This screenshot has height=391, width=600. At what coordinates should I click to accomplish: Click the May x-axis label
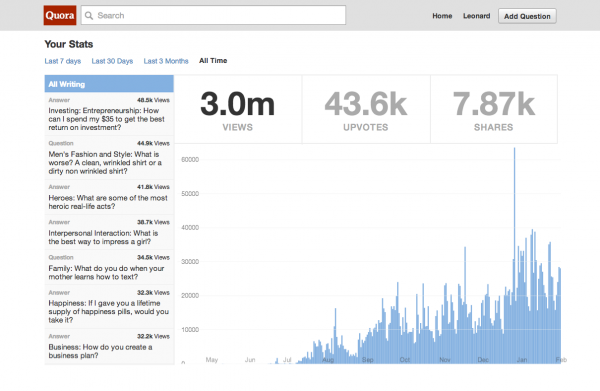(x=212, y=360)
